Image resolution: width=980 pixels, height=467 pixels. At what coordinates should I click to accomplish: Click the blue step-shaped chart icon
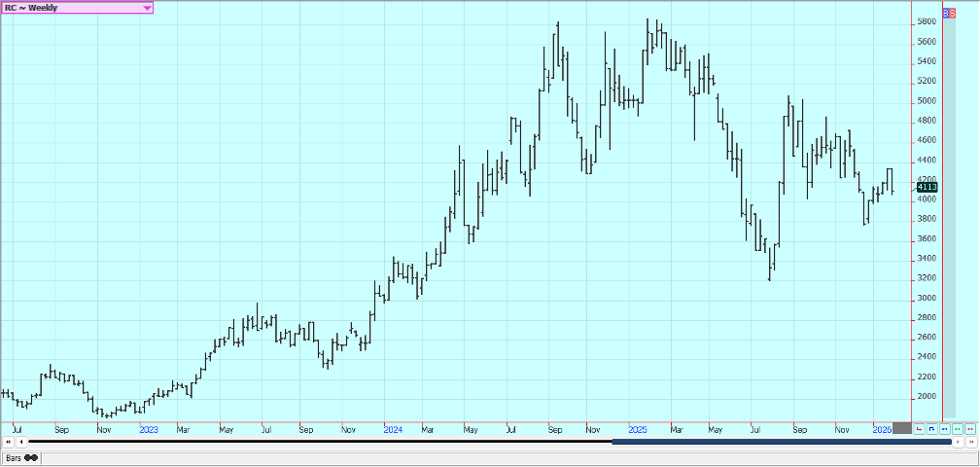coord(932,429)
